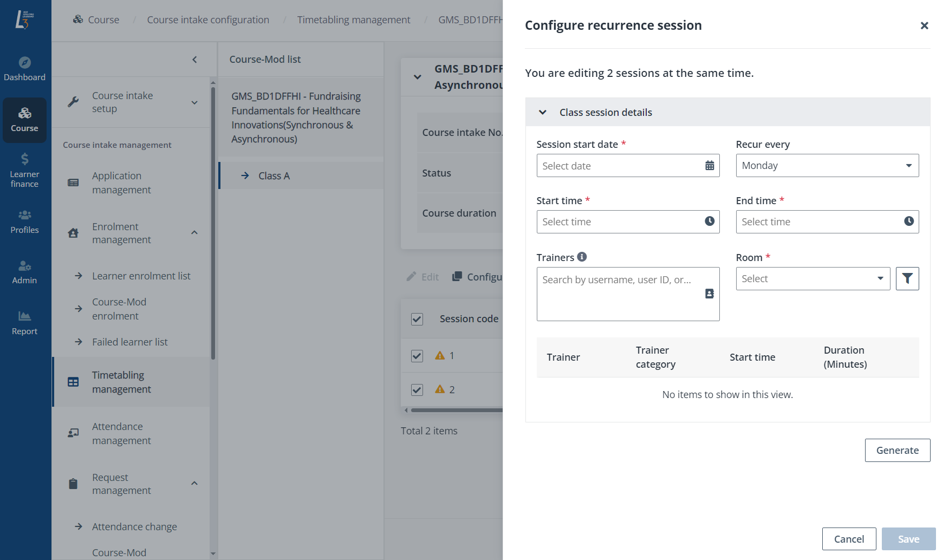Navigate to Course intake configuration breadcrumb
The height and width of the screenshot is (560, 949).
pyautogui.click(x=208, y=19)
